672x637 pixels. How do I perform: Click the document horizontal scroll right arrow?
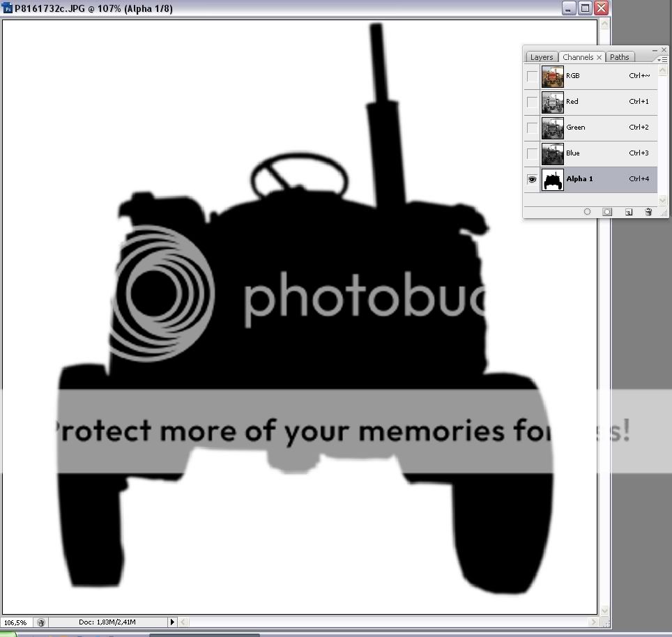coord(593,622)
